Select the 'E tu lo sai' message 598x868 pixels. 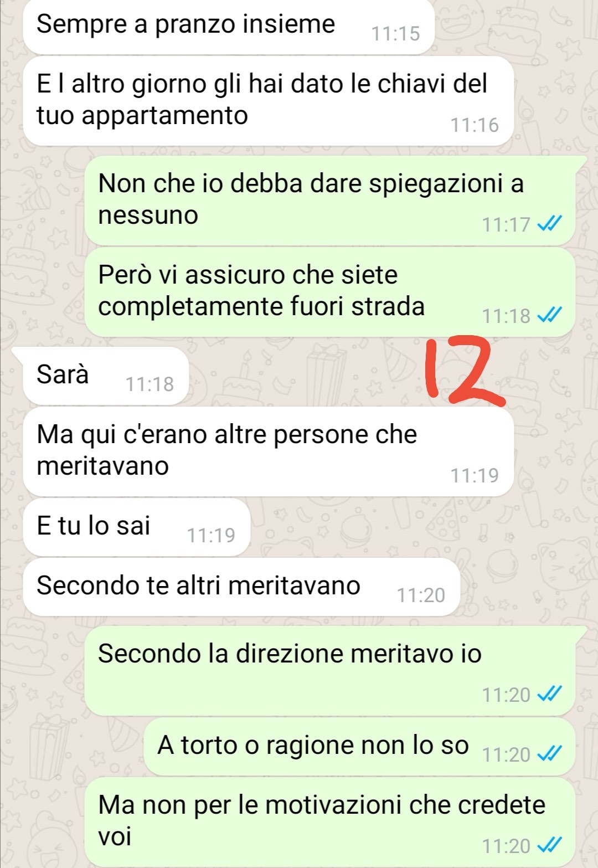click(x=137, y=527)
